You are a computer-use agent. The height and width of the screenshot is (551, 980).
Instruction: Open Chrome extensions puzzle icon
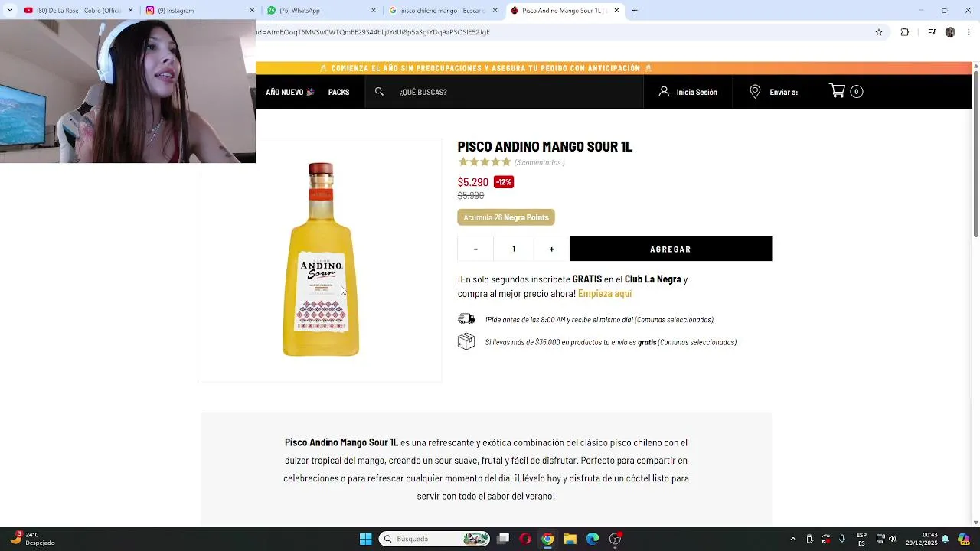pos(905,32)
